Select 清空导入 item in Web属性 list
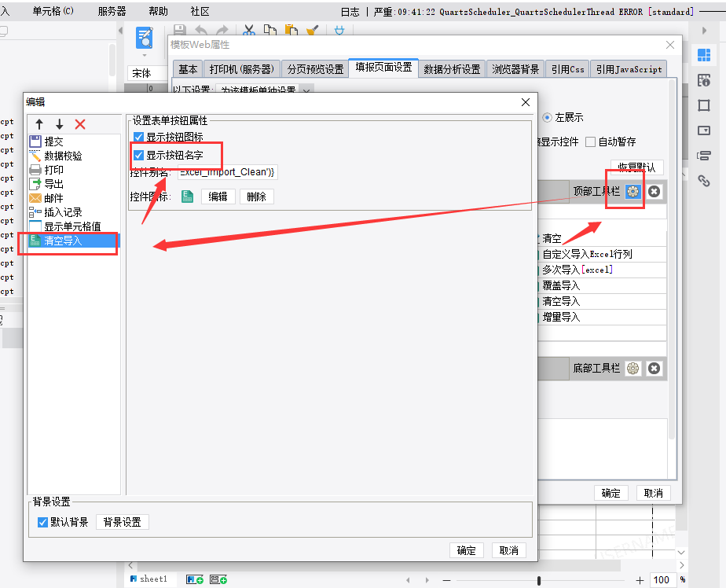The height and width of the screenshot is (588, 726). (602, 302)
